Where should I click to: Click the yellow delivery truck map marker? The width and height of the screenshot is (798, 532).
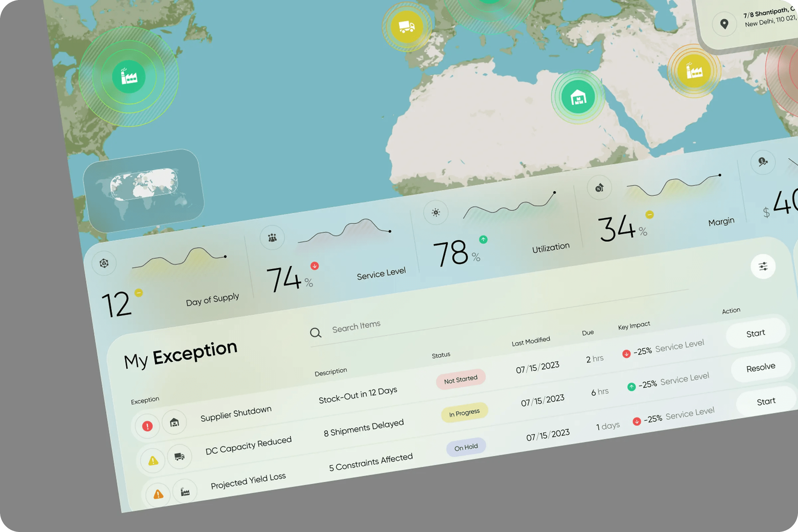(x=406, y=27)
